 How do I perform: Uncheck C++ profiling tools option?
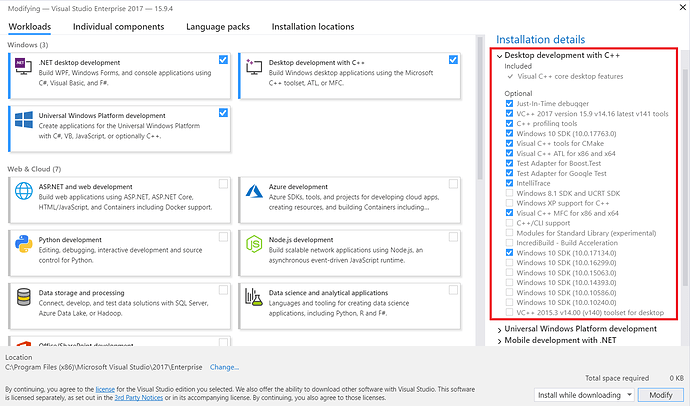point(509,124)
